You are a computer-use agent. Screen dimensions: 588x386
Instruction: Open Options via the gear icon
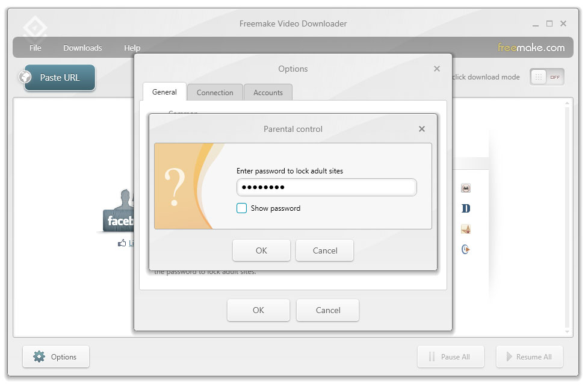click(39, 356)
